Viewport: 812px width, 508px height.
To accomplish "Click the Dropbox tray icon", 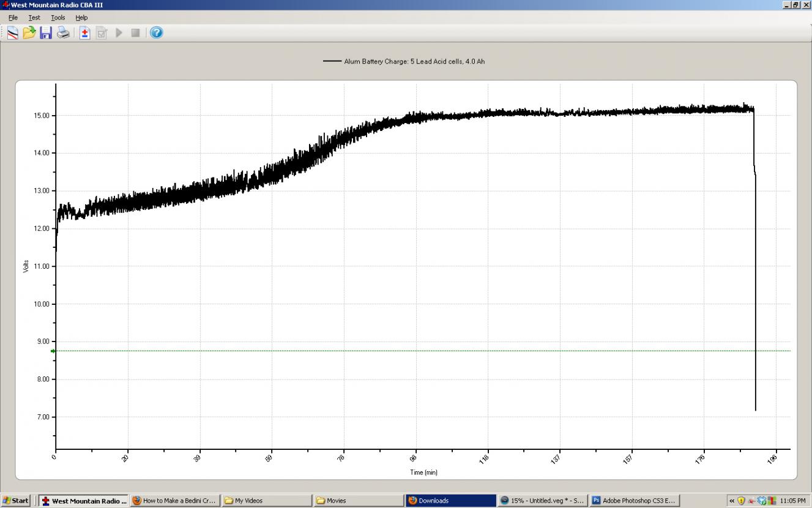I will [x=762, y=501].
